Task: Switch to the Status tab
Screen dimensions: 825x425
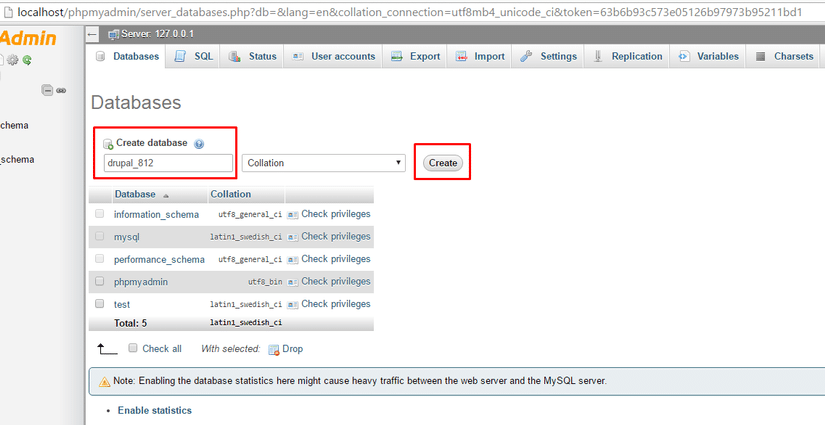Action: pos(252,56)
